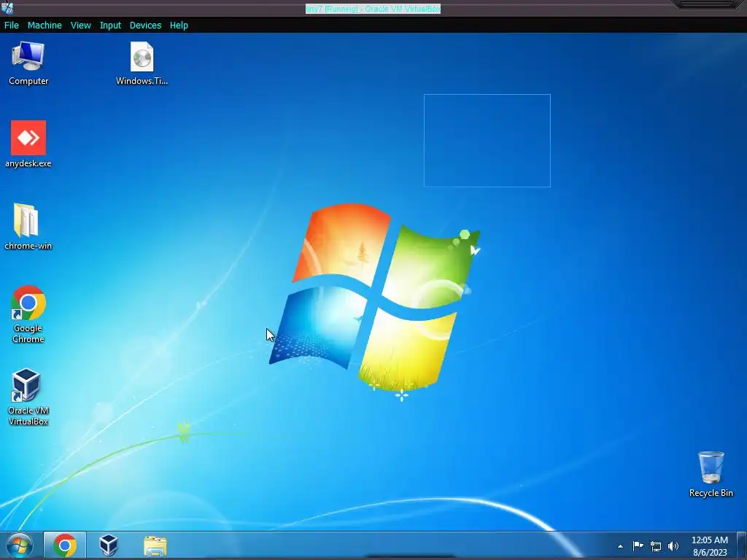Click the VirtualBox window title text

[x=373, y=9]
